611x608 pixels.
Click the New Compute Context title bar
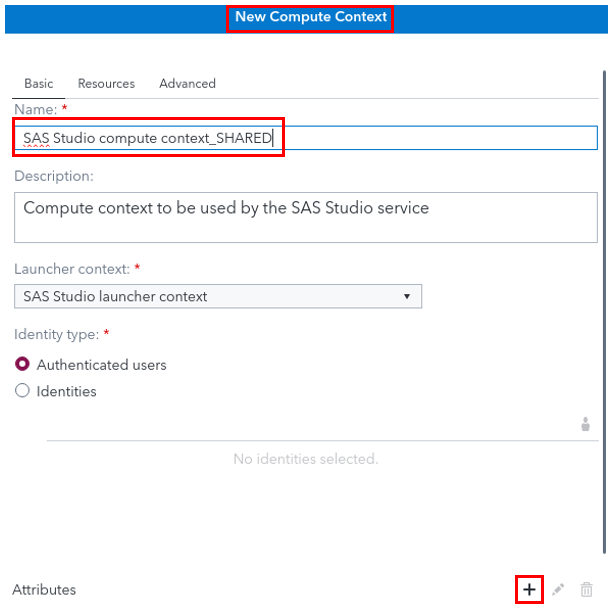pyautogui.click(x=306, y=19)
